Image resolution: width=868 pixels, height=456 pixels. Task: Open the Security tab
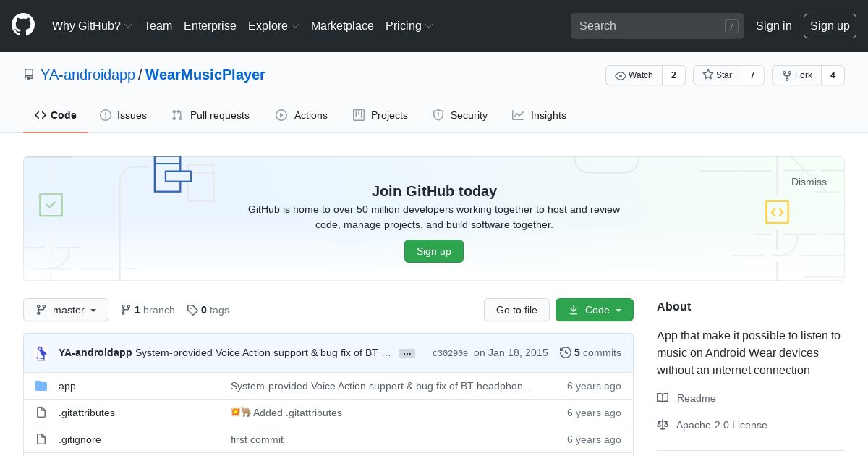[x=460, y=115]
